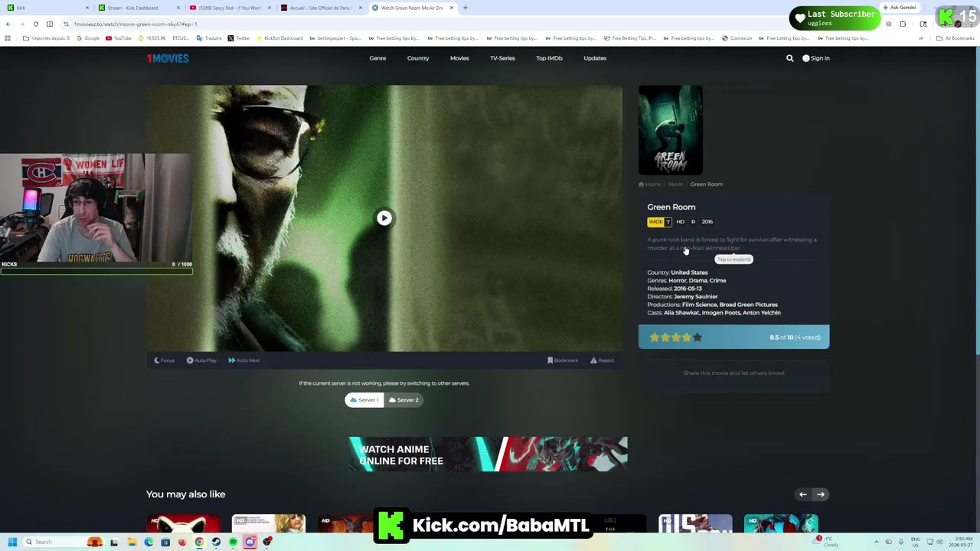The image size is (980, 551).
Task: Open File Explorer from the taskbar
Action: point(132,542)
